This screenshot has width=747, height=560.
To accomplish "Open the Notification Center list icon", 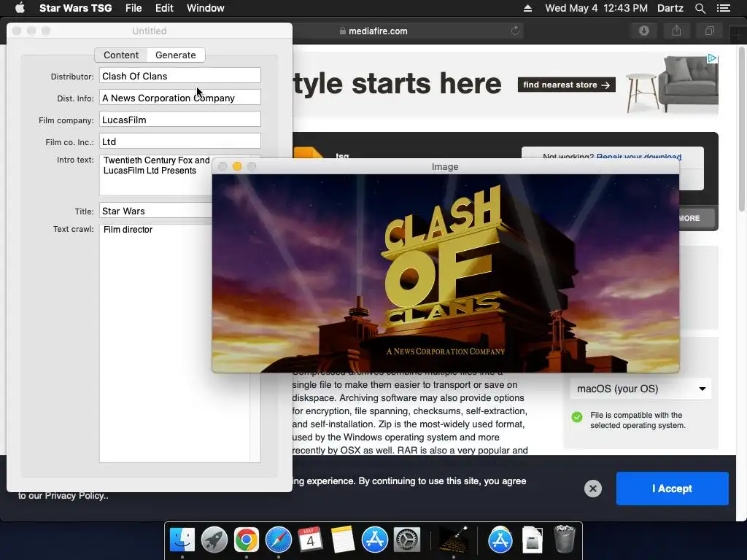I will (723, 8).
